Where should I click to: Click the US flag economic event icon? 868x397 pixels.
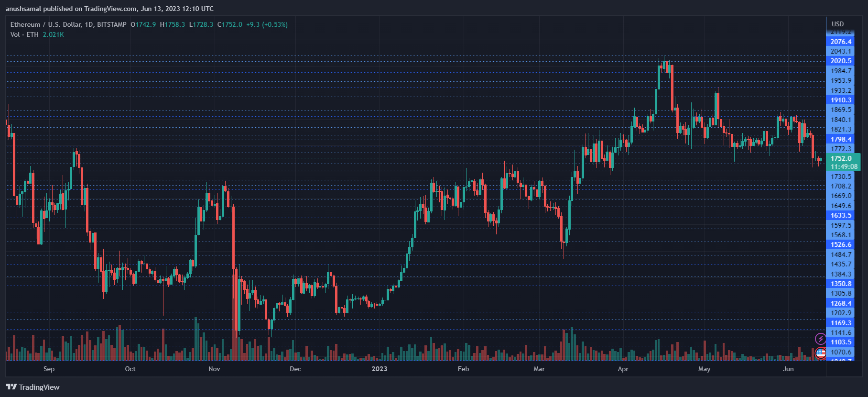click(x=821, y=353)
